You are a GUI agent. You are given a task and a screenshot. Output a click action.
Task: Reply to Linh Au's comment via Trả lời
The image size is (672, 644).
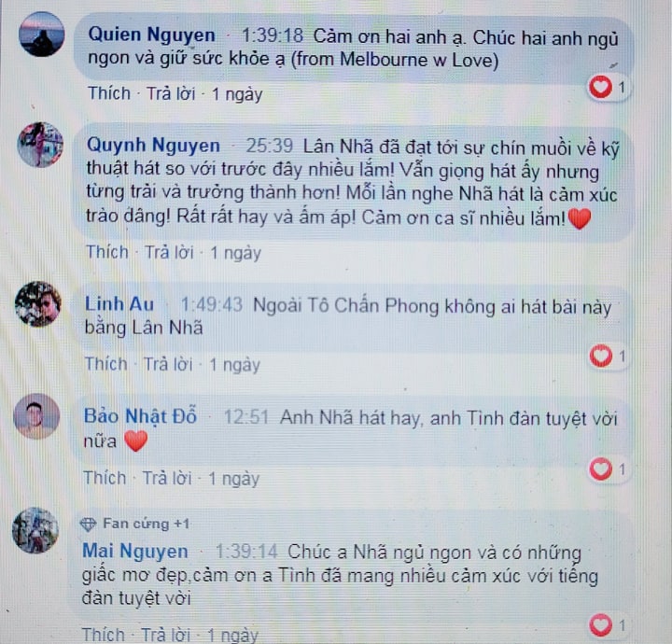pos(168,364)
